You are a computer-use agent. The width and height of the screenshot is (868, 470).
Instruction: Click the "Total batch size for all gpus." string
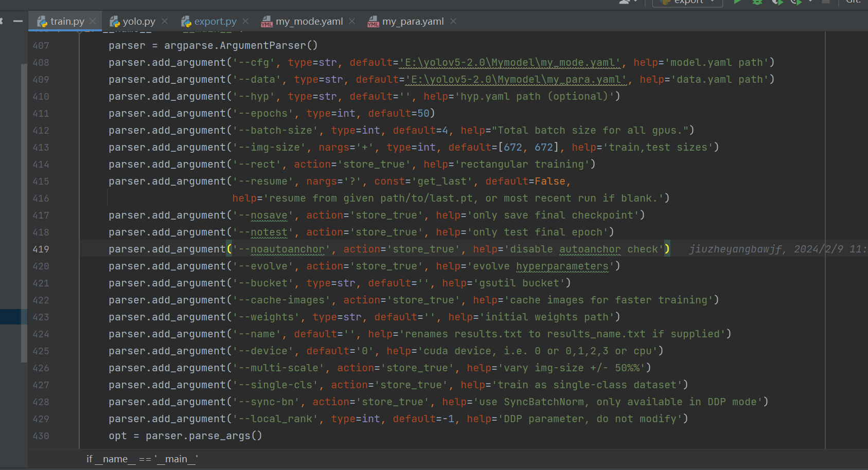590,130
